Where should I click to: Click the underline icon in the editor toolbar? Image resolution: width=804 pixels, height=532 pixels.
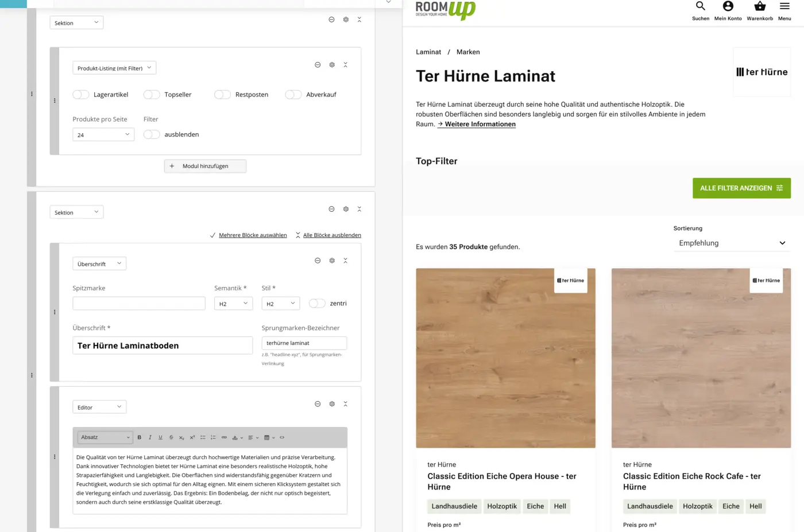(160, 437)
